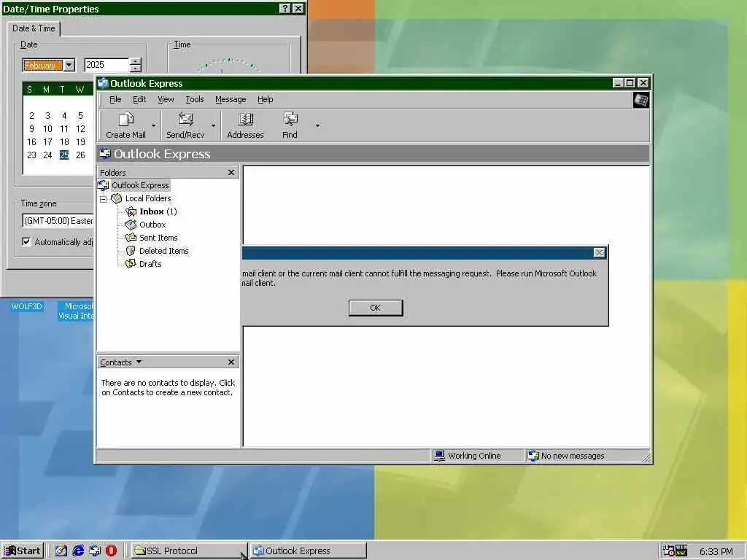Open the Addresses book icon
Screen dimensions: 747x560
pos(245,120)
